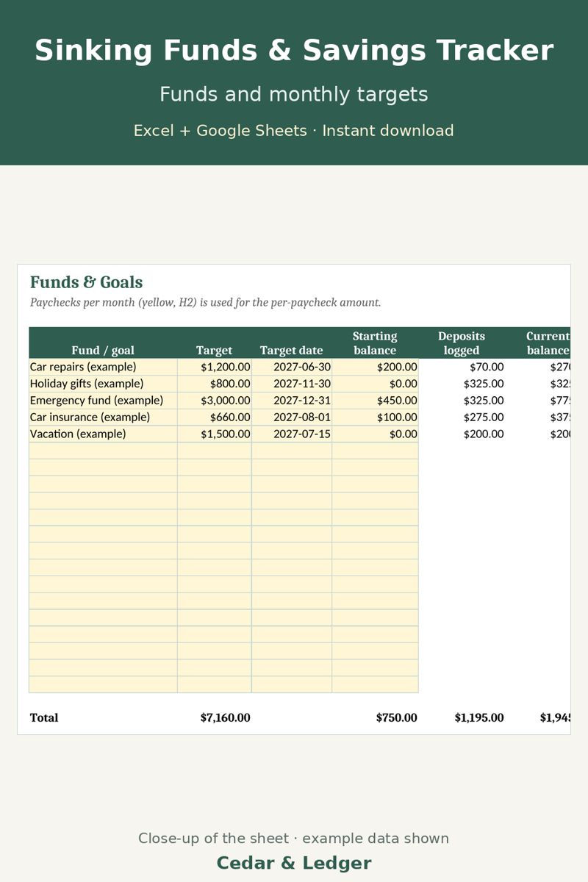Select the 'Starting balance' column header
Viewport: 588px width, 882px height.
click(x=375, y=343)
